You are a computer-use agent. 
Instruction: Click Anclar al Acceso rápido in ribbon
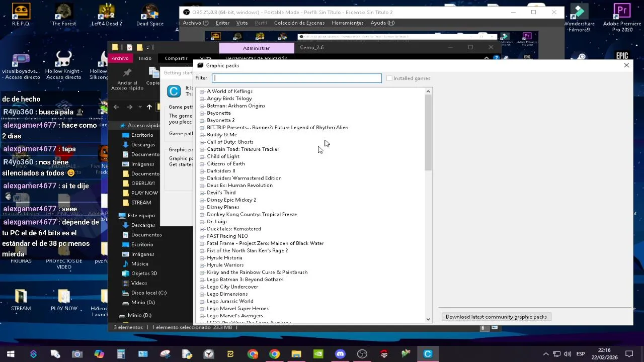(127, 79)
